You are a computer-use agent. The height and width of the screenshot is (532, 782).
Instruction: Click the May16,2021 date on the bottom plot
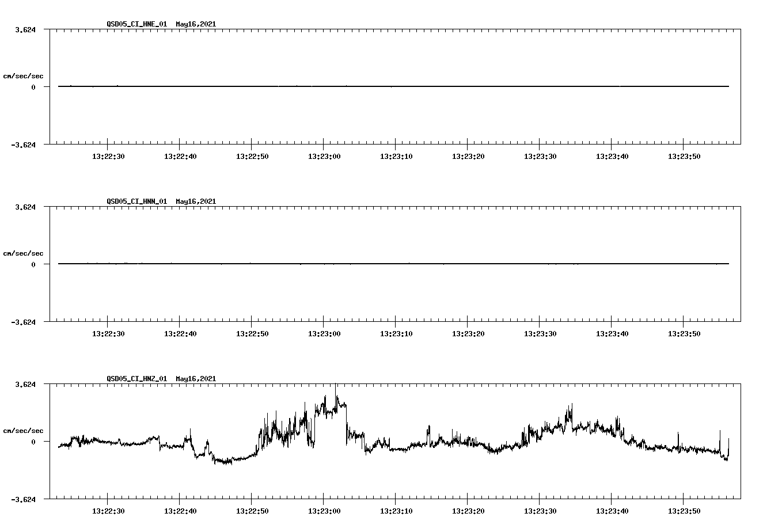[x=195, y=379]
